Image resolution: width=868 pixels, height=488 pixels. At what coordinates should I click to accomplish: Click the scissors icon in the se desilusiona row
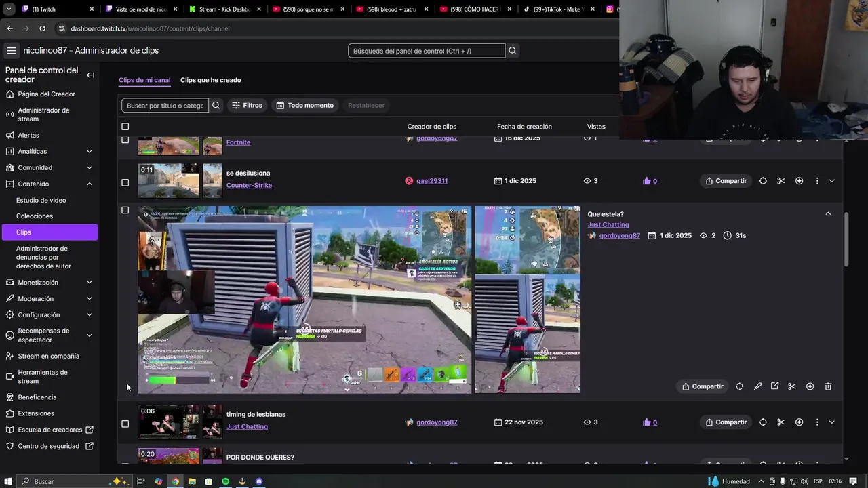781,181
